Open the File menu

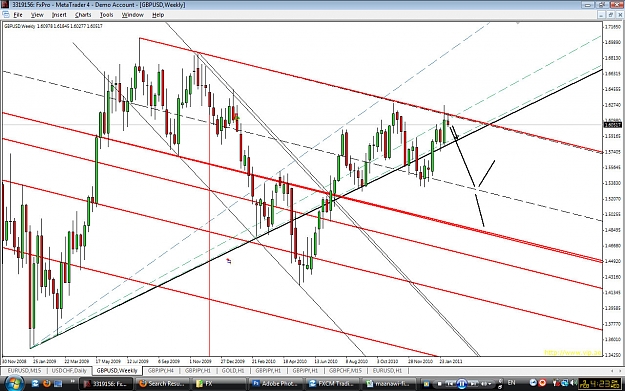pos(18,15)
